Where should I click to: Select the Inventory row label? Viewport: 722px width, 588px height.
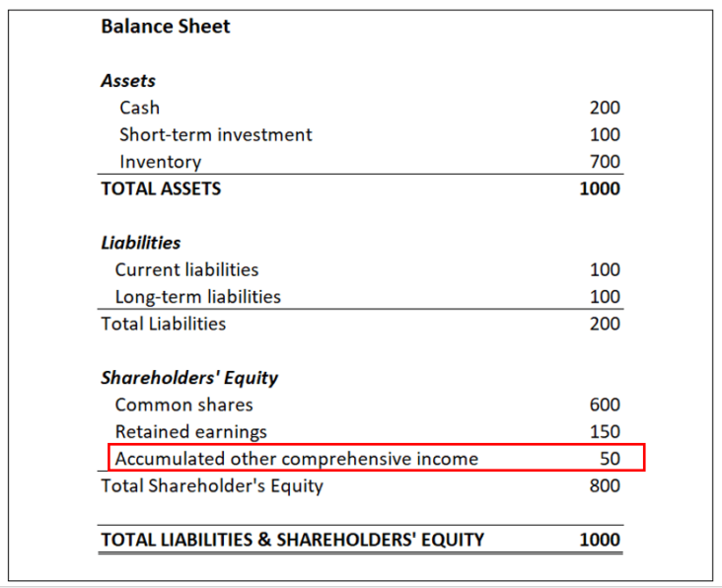pos(160,162)
